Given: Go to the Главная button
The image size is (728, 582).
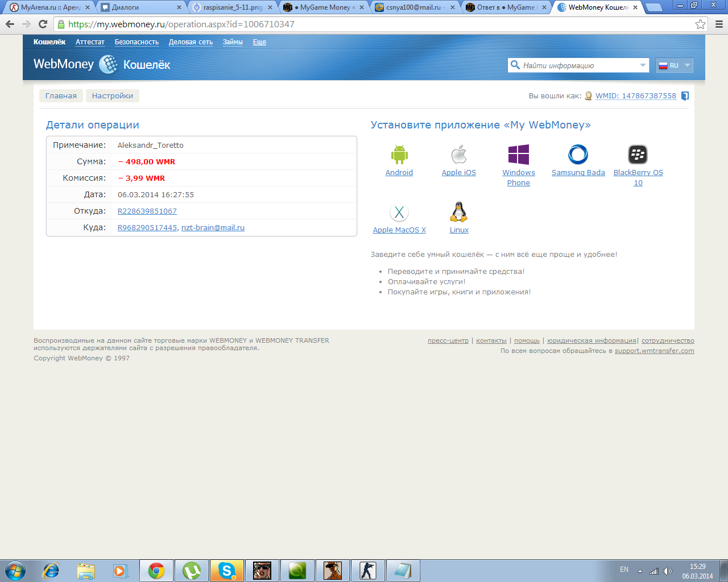Looking at the screenshot, I should [61, 95].
